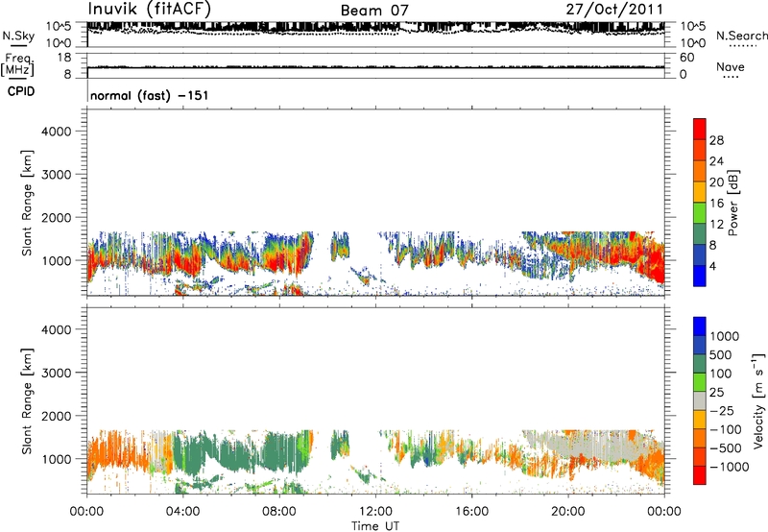The height and width of the screenshot is (532, 768).
Task: Click the '12' label on the power colorbar
Action: click(716, 225)
